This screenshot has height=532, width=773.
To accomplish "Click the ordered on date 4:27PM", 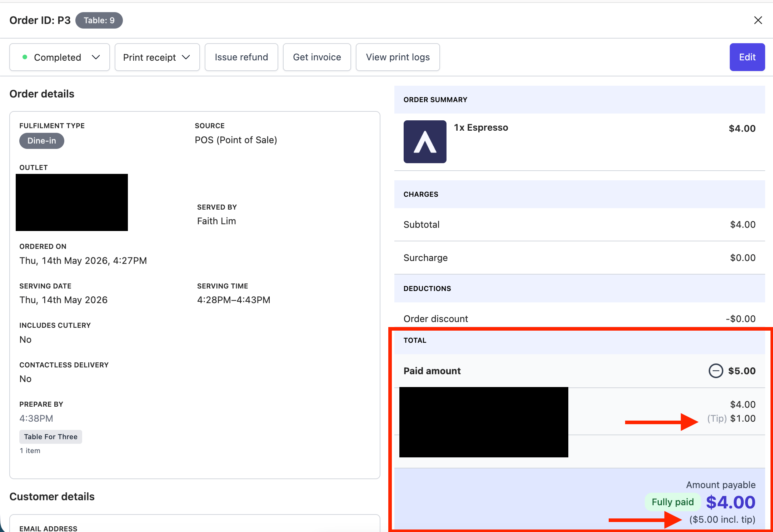I will tap(83, 261).
